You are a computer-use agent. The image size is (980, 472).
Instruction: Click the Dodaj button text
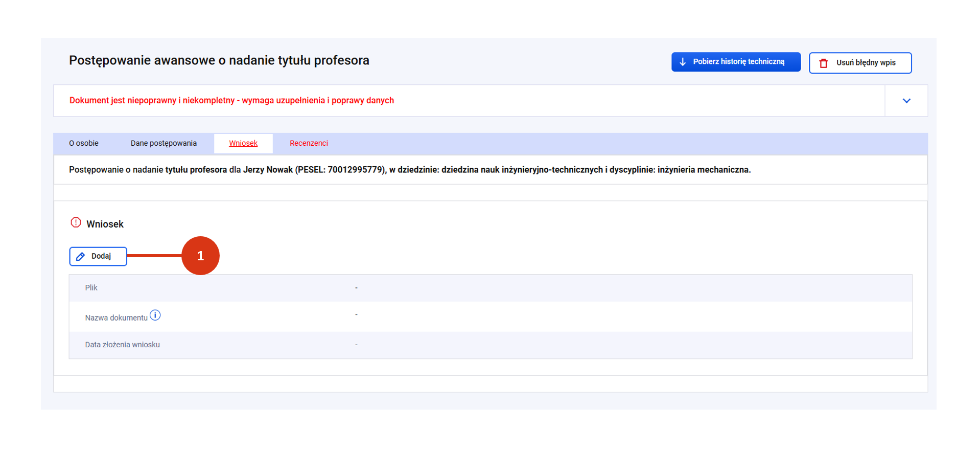click(101, 256)
